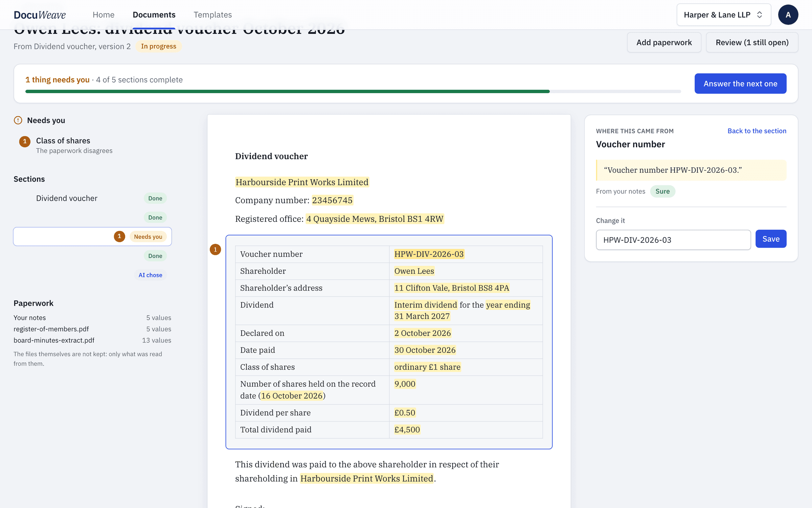Click the Add paperwork button
Screen dimensions: 812x508
point(664,42)
